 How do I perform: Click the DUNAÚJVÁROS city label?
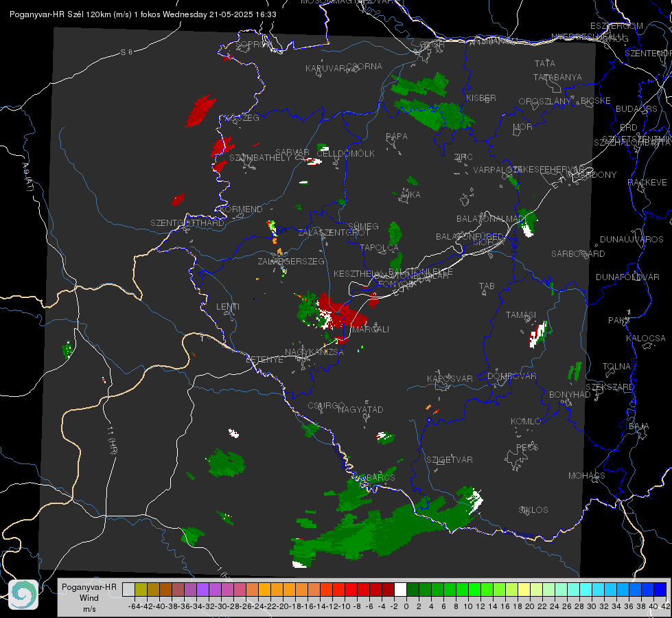632,239
